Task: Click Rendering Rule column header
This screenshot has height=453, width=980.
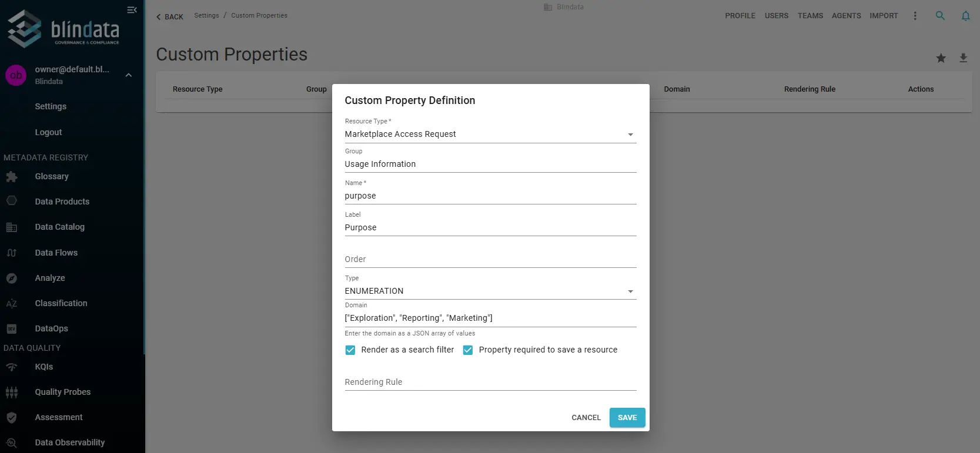Action: (810, 89)
